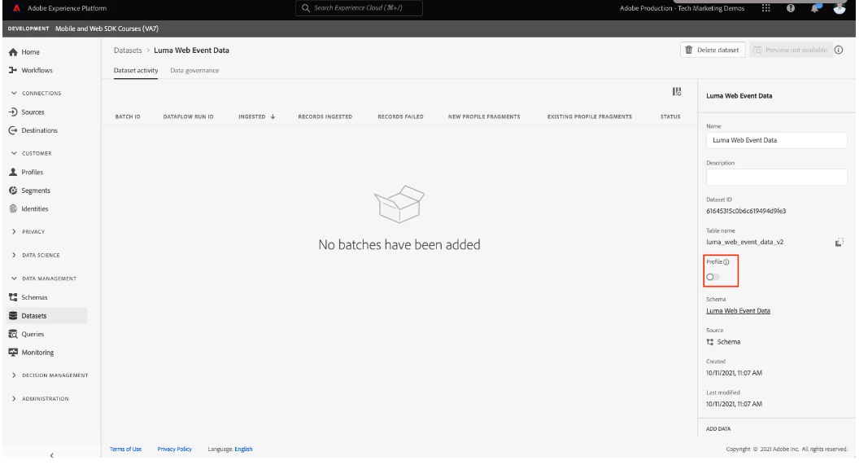Open the Luma Web Event Data schema link

pyautogui.click(x=738, y=311)
